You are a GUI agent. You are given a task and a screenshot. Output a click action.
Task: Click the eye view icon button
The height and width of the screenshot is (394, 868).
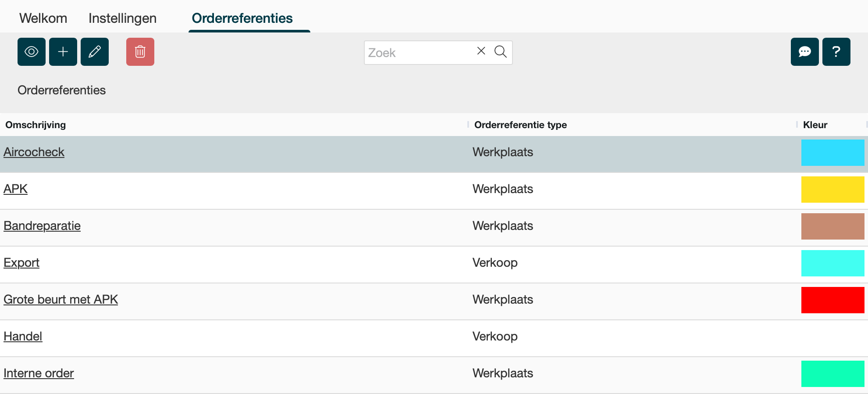[x=32, y=52]
